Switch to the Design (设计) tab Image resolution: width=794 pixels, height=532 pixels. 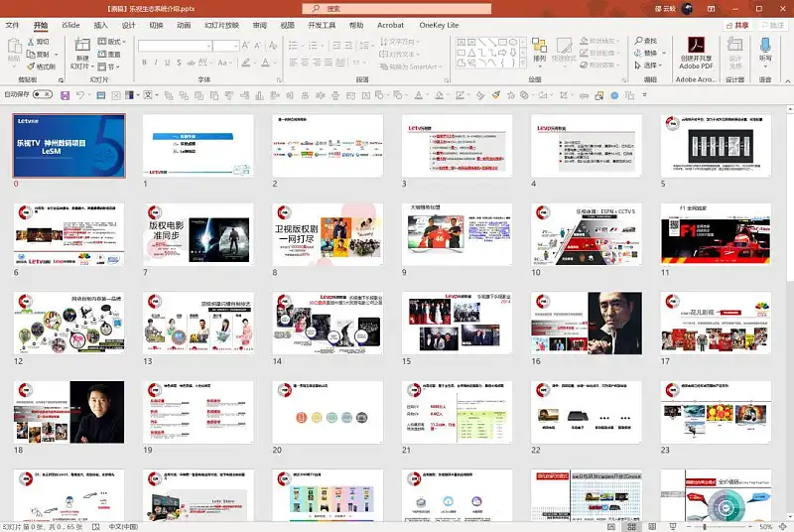click(x=129, y=25)
